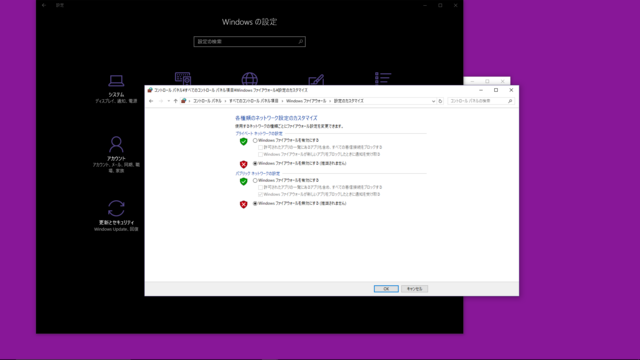The image size is (640, 360).
Task: Click the Windows ファイアウォール breadcrumb segment
Action: point(306,101)
